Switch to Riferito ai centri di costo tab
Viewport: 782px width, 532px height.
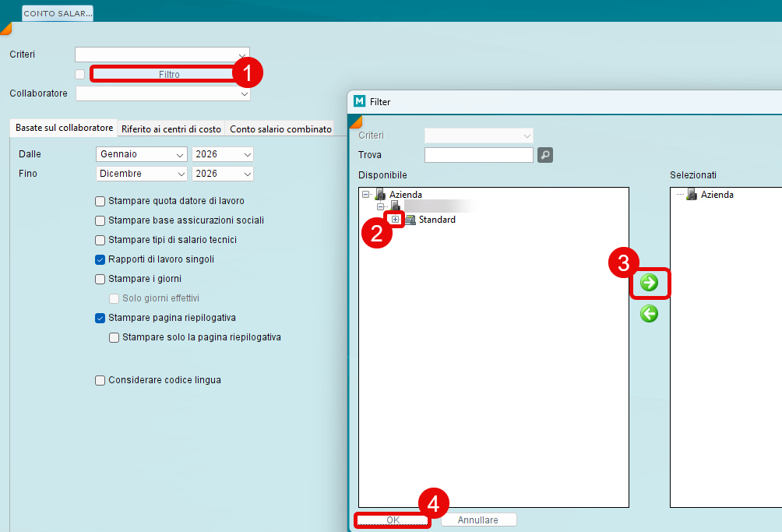pos(171,129)
